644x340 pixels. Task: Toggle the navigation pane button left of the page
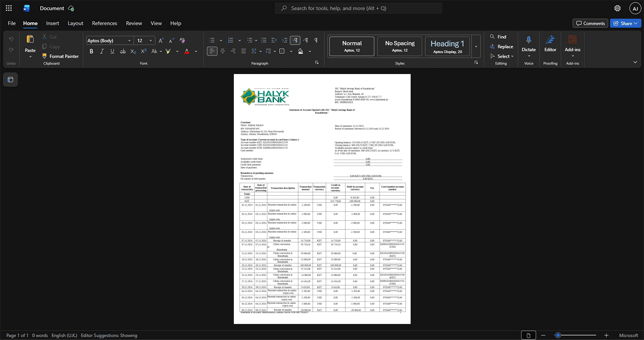tap(10, 79)
